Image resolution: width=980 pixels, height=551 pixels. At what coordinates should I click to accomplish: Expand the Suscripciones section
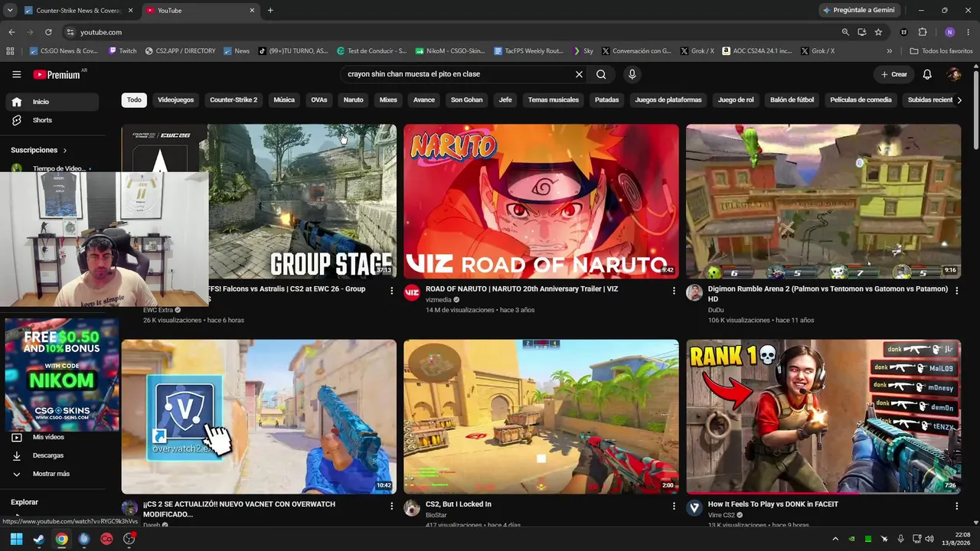(39, 150)
